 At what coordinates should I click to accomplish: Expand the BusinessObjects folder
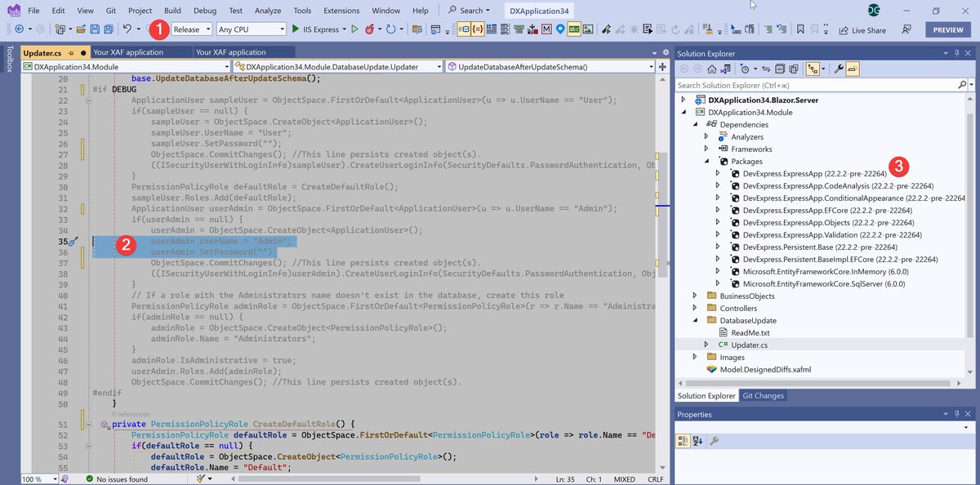(696, 296)
